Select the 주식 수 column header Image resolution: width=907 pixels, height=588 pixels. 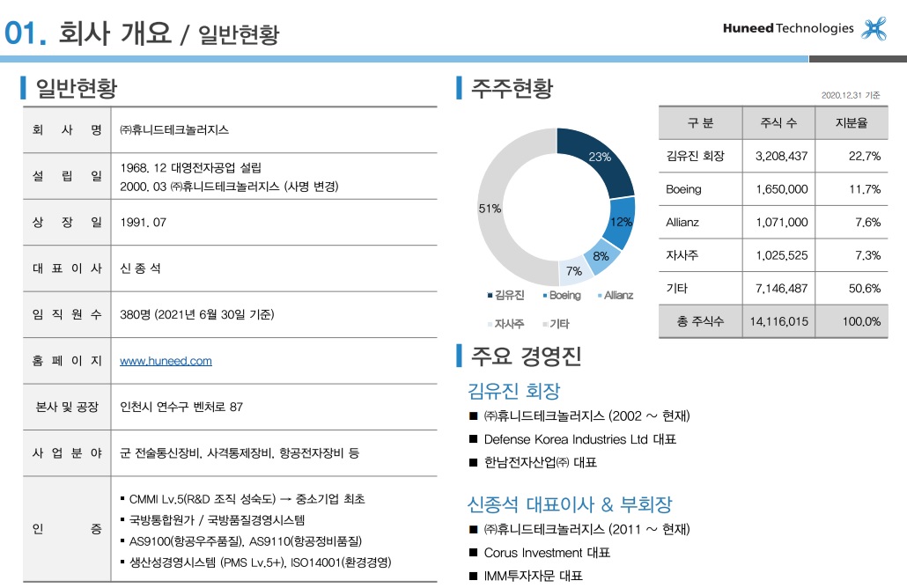[778, 122]
